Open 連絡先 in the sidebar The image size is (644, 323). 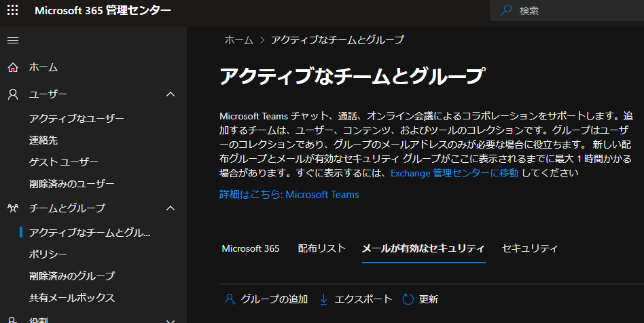(43, 140)
